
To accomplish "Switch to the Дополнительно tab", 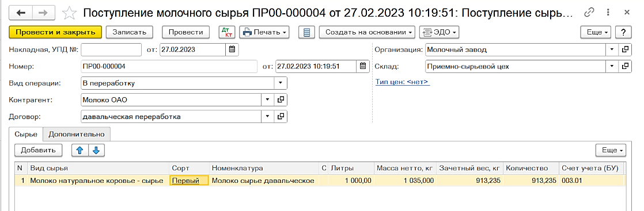I will (77, 134).
